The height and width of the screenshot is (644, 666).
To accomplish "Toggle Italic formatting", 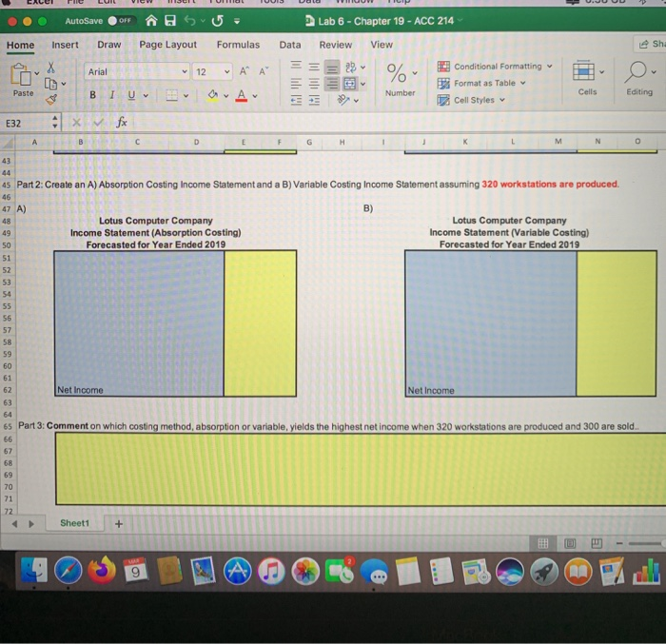I will coord(112,95).
